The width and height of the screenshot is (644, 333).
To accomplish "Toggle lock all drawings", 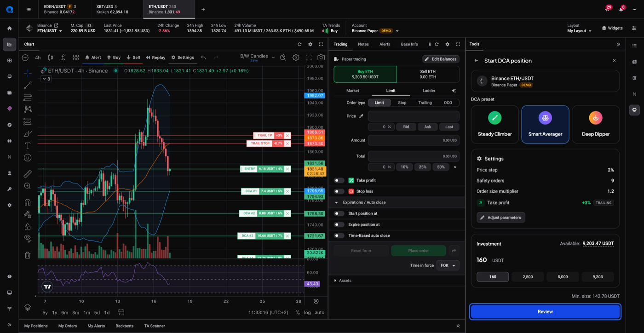I will point(28,227).
